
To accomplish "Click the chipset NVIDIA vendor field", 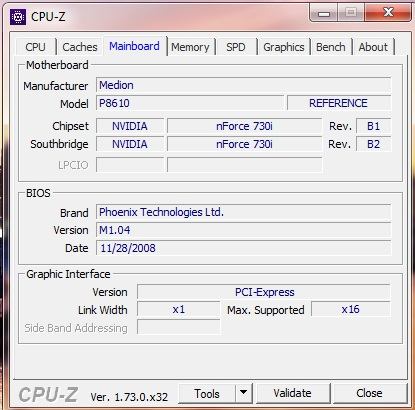I will pyautogui.click(x=130, y=126).
